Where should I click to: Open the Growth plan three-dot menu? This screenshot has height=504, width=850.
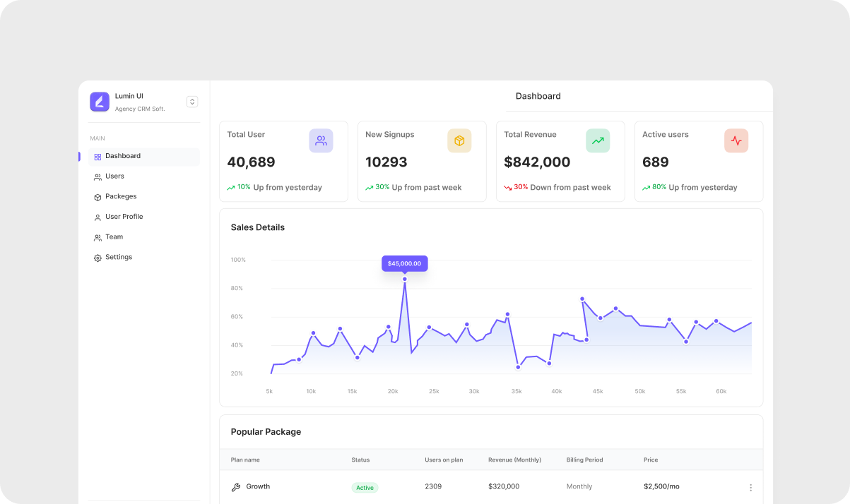coord(750,487)
